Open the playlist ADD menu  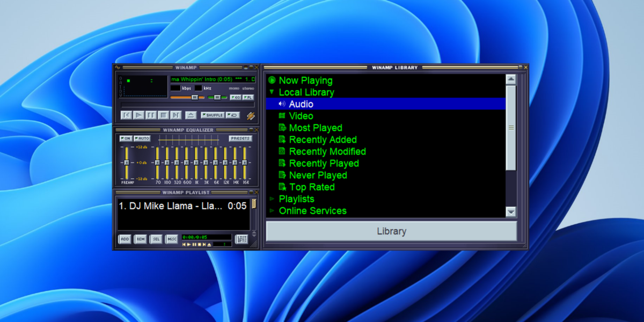[x=125, y=239]
